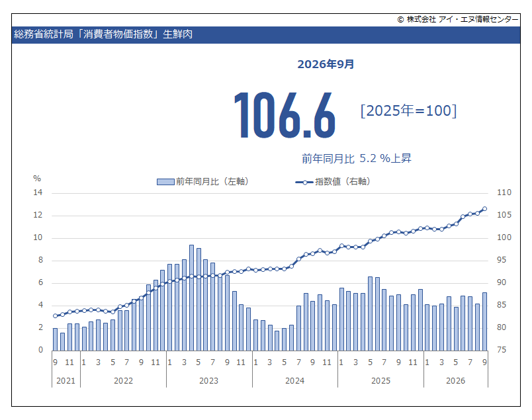532x420 pixels.
Task: Click the tallest bar at April 2023
Action: (191, 298)
